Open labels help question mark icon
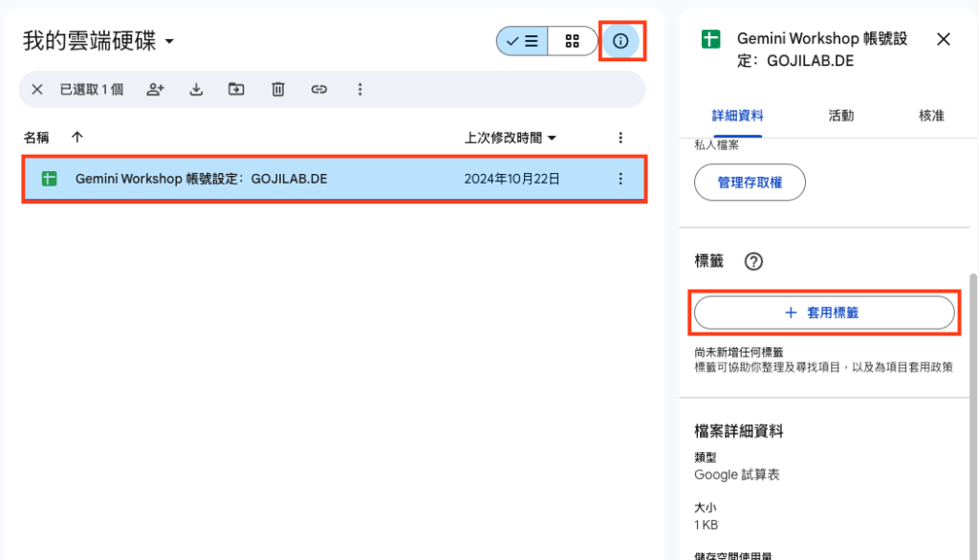 (x=753, y=262)
